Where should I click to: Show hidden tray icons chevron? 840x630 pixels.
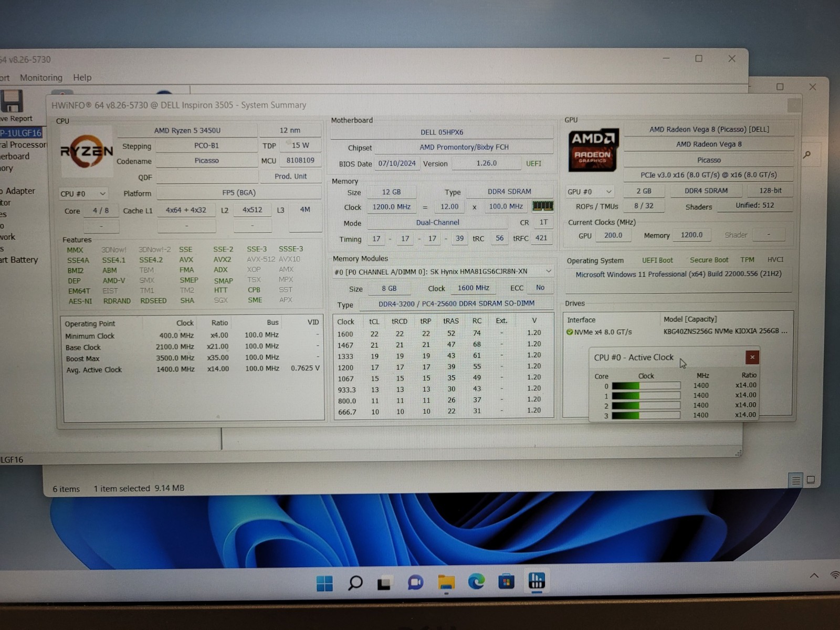(x=814, y=576)
